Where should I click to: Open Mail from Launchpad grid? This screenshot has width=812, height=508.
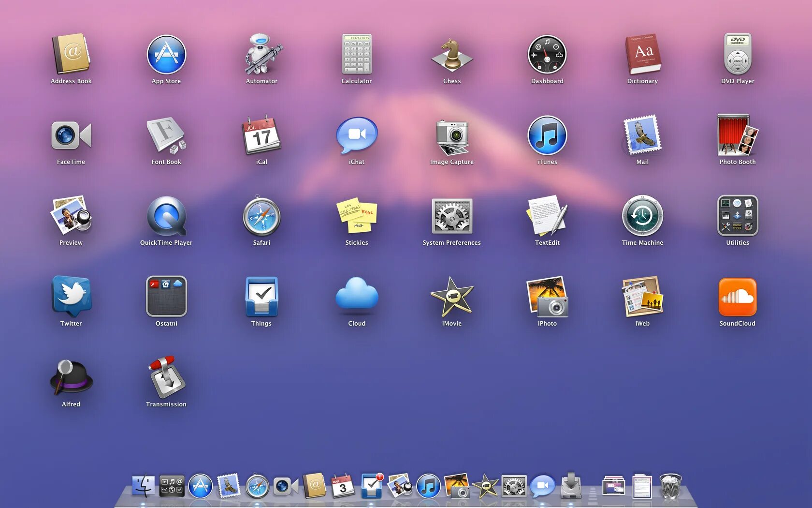click(642, 135)
